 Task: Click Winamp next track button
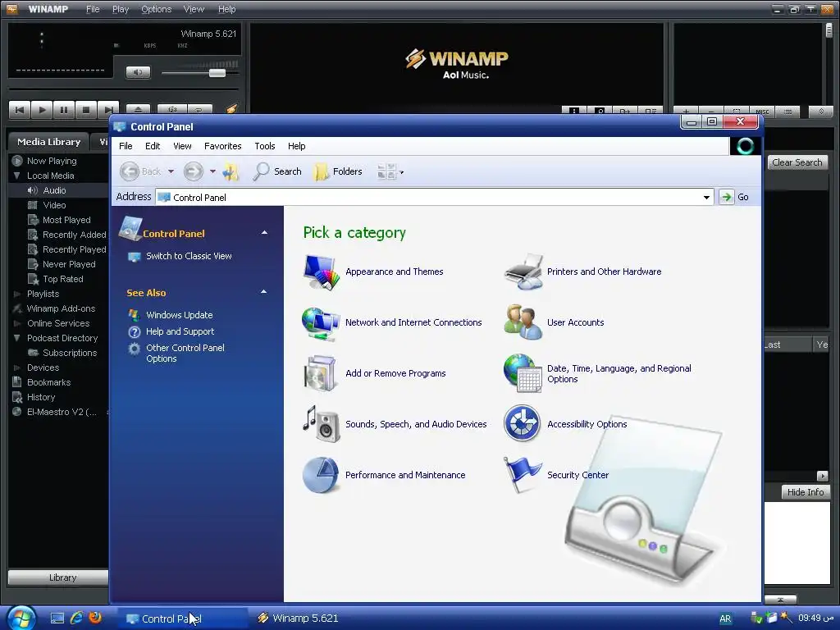pos(107,111)
